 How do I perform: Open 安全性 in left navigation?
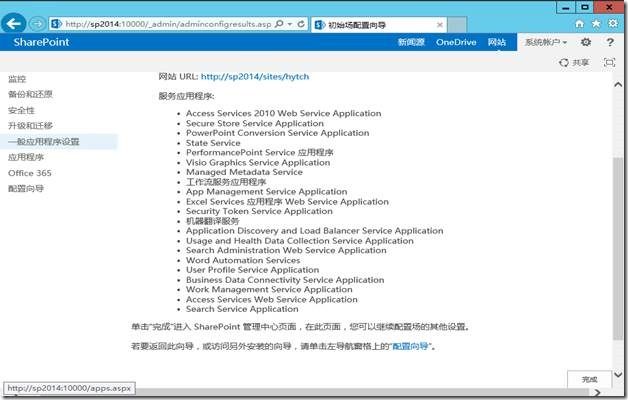click(x=22, y=110)
